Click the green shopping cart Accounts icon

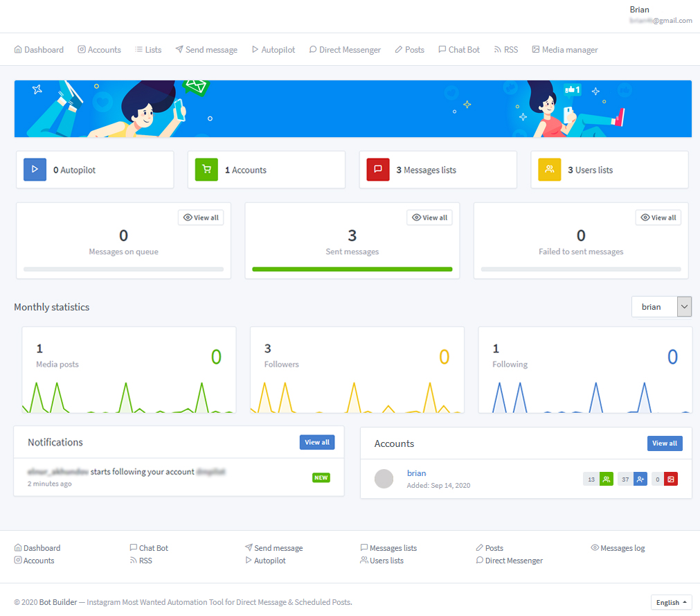[206, 170]
